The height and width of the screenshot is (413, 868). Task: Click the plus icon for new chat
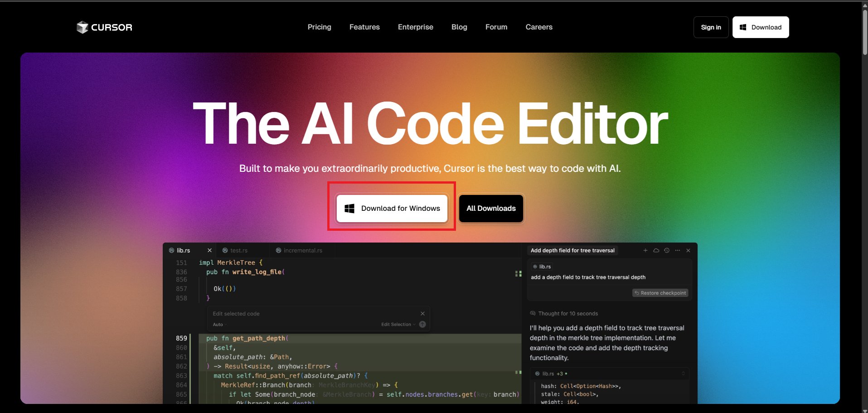[x=645, y=250]
